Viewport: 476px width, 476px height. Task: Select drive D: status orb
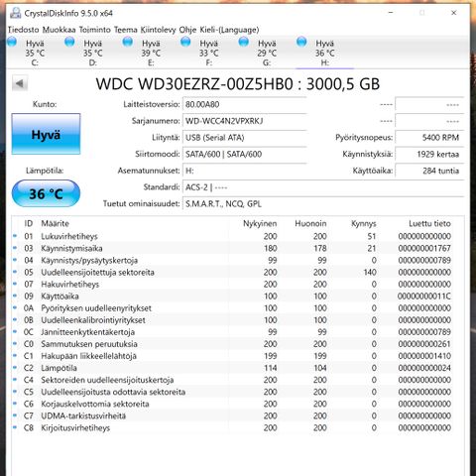[69, 42]
